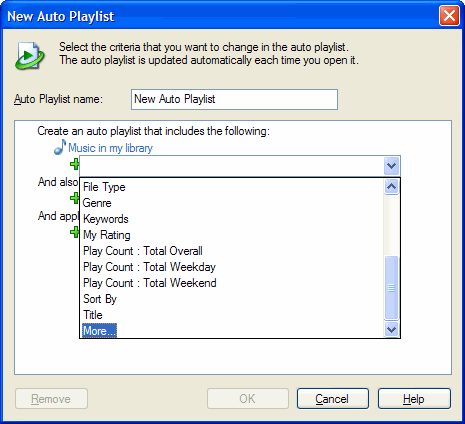
Task: Pick Play Count : Total Weekend
Action: click(150, 283)
